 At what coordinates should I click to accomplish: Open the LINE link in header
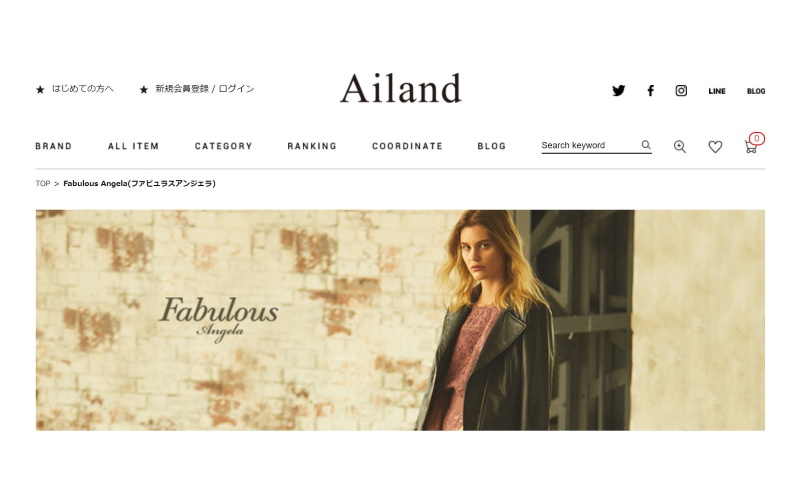point(717,91)
